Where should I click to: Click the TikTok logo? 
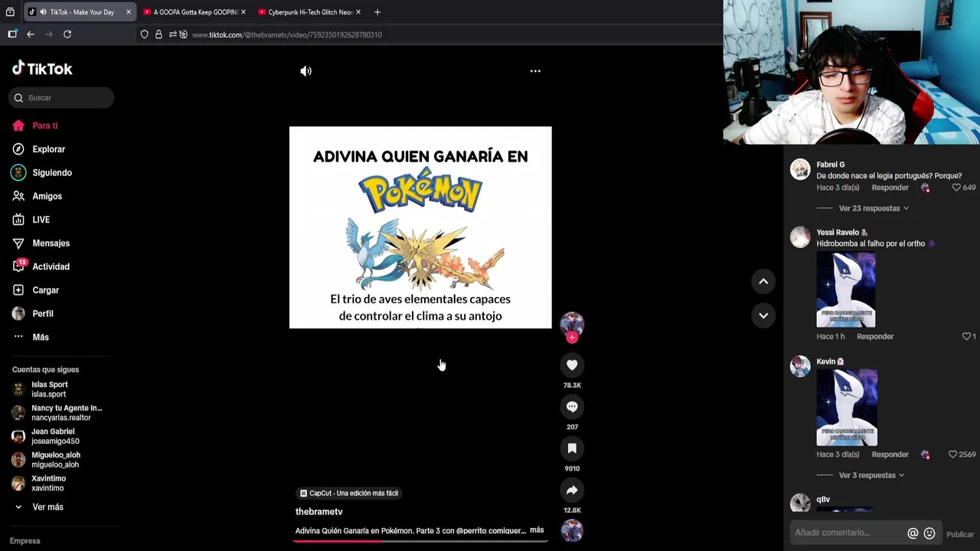click(x=42, y=69)
